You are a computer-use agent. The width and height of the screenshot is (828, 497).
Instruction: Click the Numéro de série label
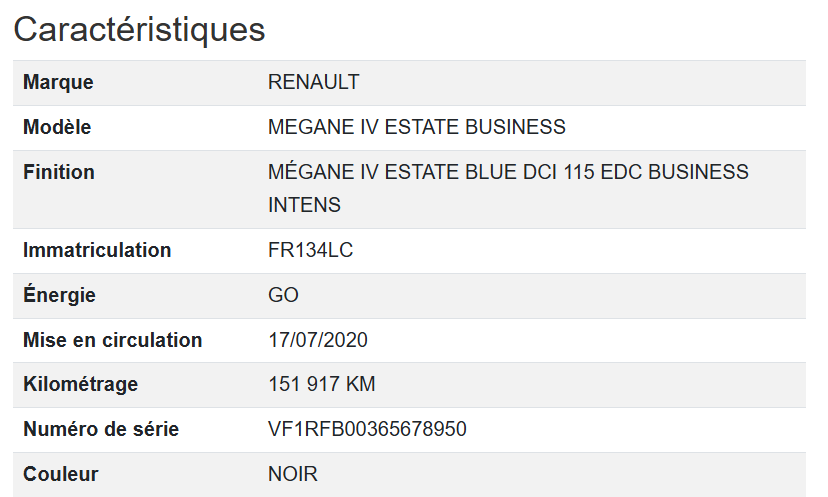click(x=101, y=429)
